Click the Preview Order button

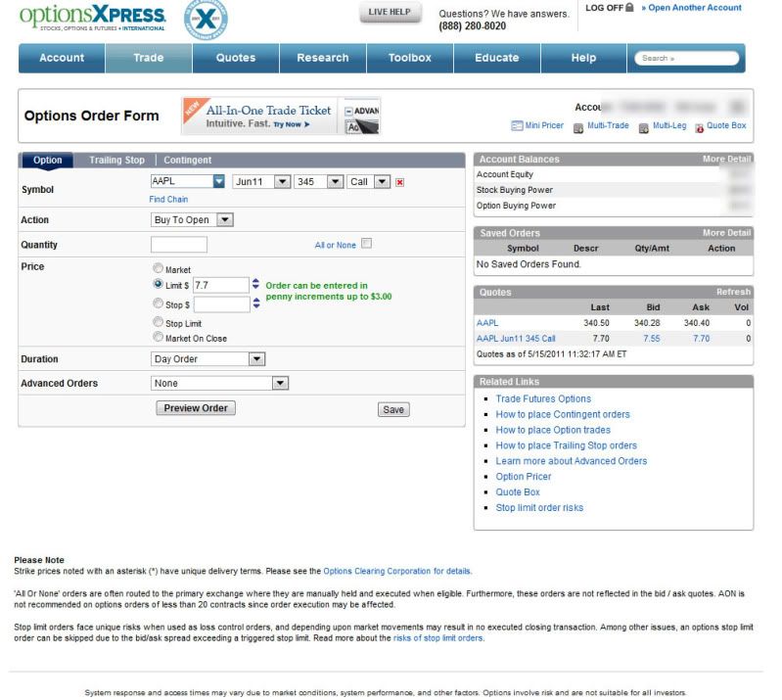196,408
